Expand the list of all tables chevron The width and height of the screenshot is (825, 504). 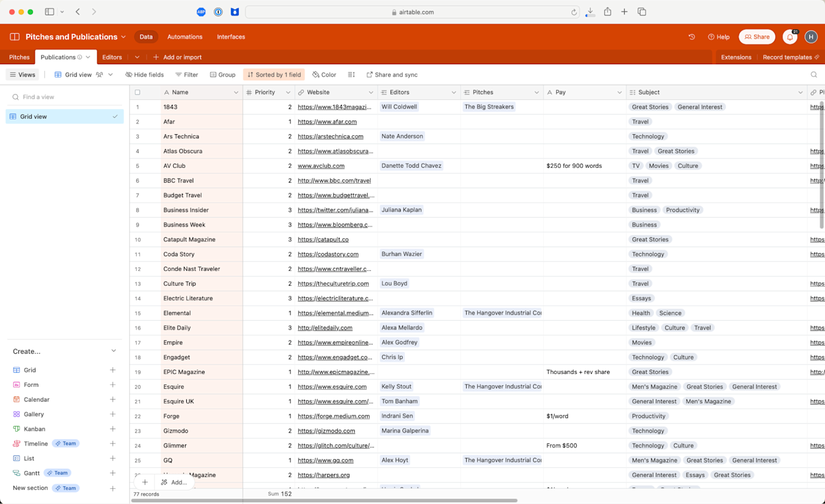point(137,57)
